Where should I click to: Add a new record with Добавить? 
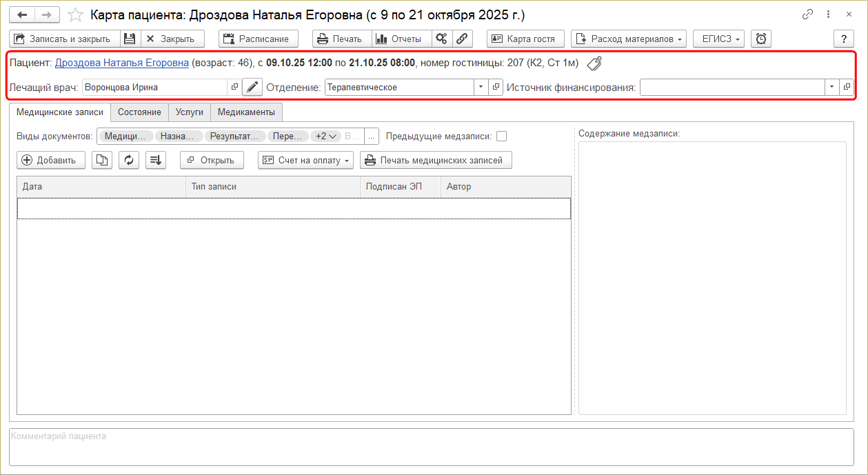click(51, 160)
